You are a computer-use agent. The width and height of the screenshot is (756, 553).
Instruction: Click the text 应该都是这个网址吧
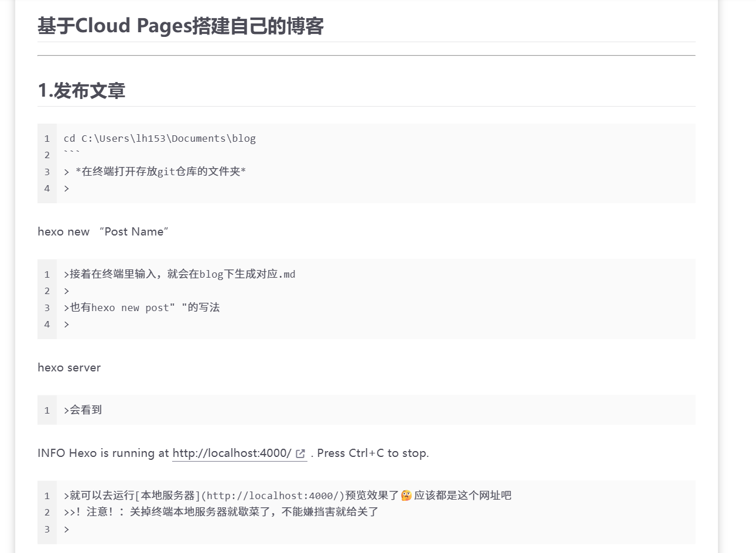463,496
